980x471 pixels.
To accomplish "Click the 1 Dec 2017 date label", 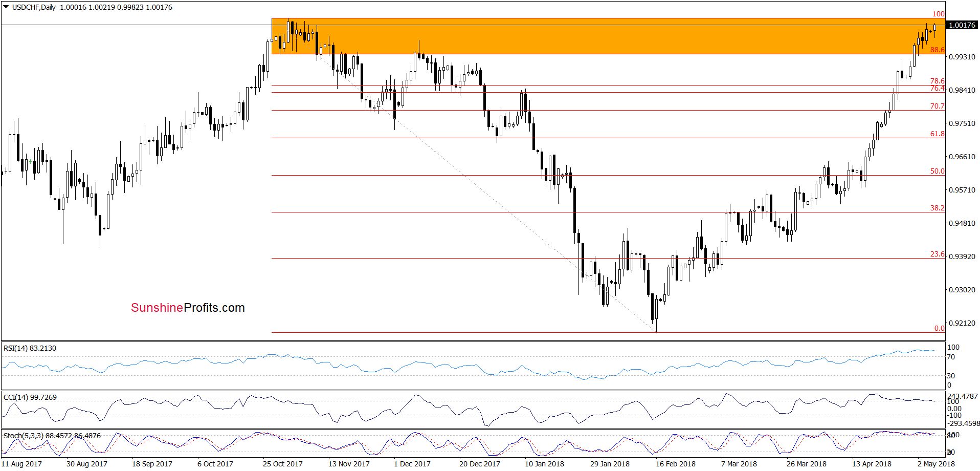I will tap(412, 464).
